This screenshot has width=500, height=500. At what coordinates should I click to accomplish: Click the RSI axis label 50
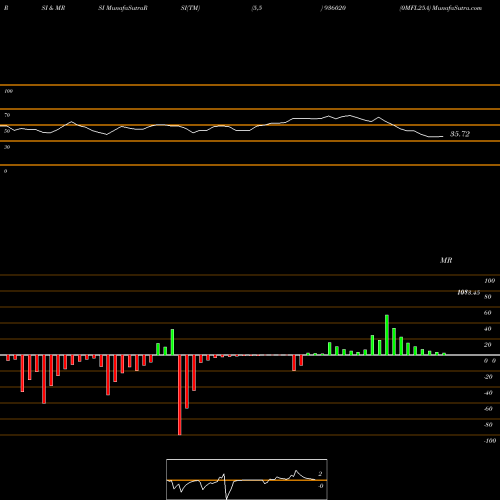(x=7, y=131)
